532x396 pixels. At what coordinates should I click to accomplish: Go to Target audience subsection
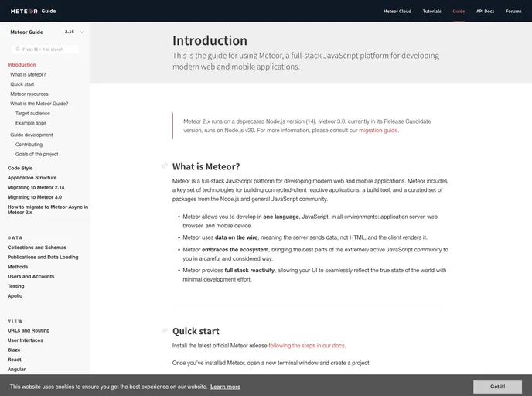pos(32,114)
